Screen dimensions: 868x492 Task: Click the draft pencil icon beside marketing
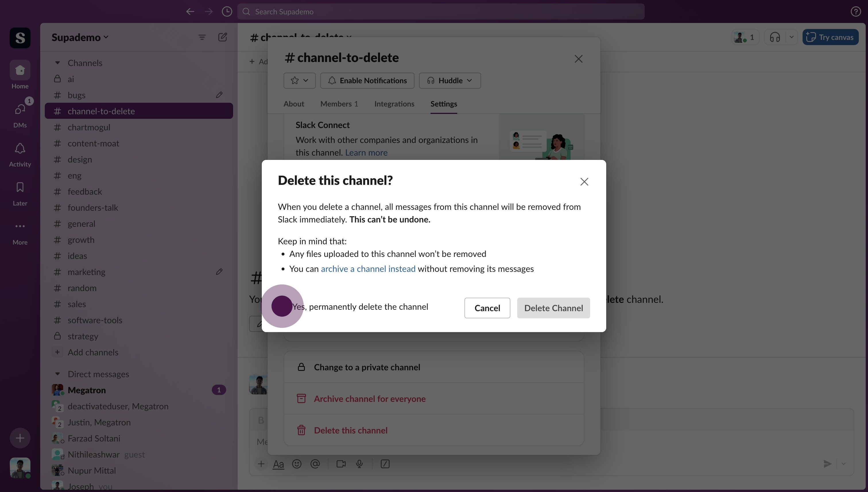point(219,272)
